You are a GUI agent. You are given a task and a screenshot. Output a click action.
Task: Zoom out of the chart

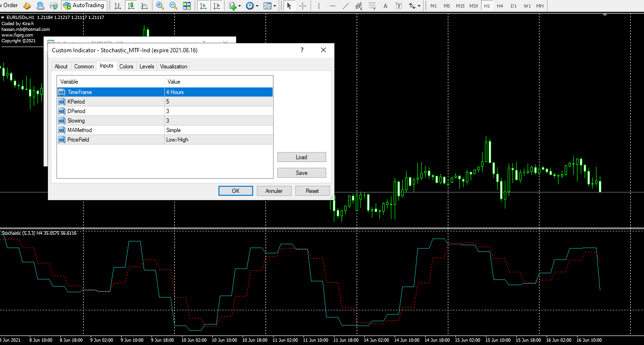(173, 6)
